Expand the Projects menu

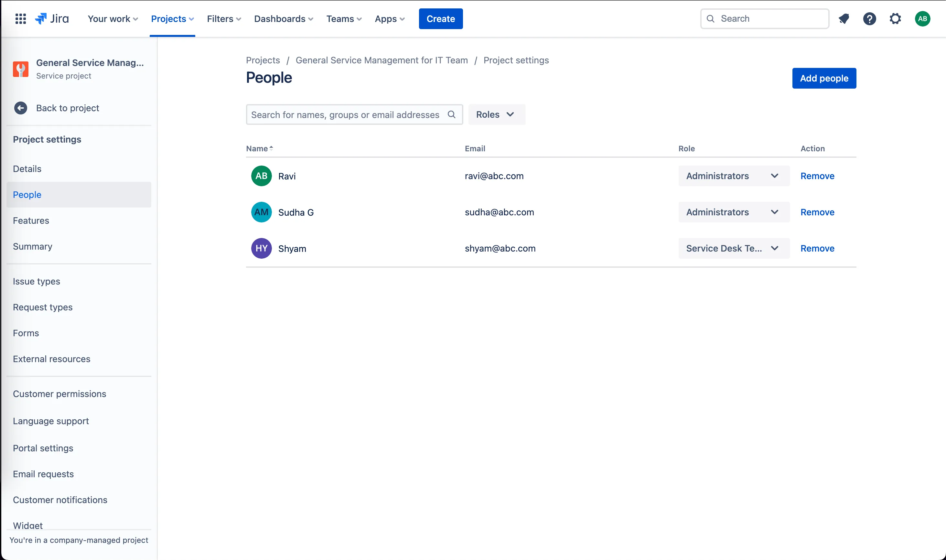tap(172, 18)
